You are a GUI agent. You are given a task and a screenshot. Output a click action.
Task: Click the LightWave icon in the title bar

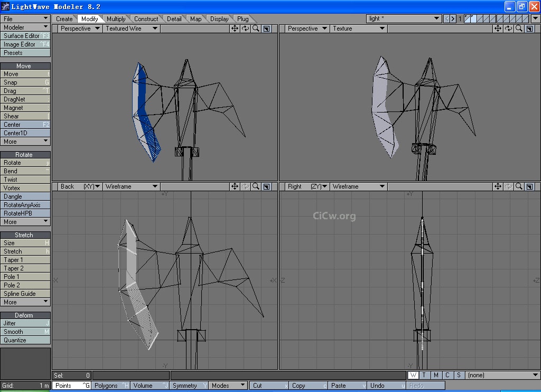coord(5,6)
